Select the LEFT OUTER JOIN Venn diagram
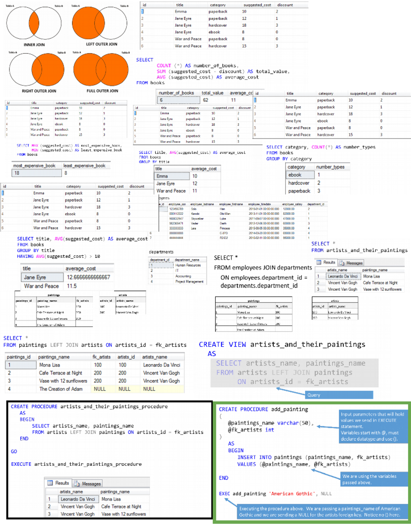Image resolution: width=411 pixels, height=532 pixels. click(99, 22)
